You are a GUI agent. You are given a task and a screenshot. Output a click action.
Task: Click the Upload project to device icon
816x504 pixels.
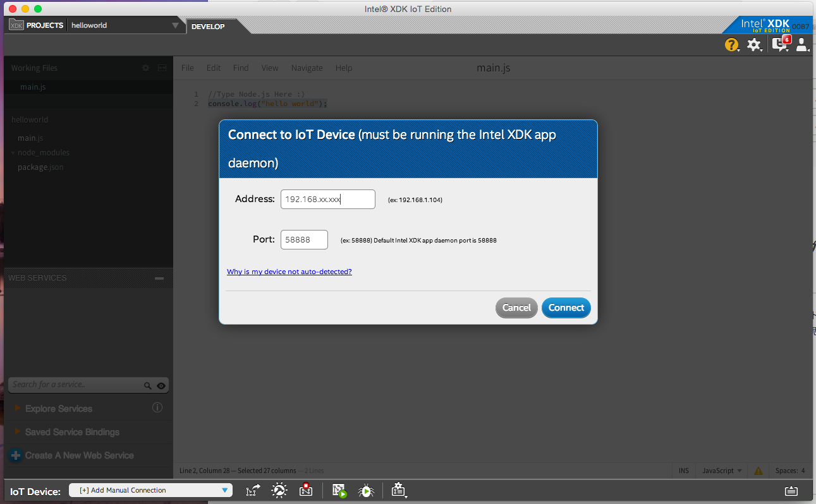(252, 489)
